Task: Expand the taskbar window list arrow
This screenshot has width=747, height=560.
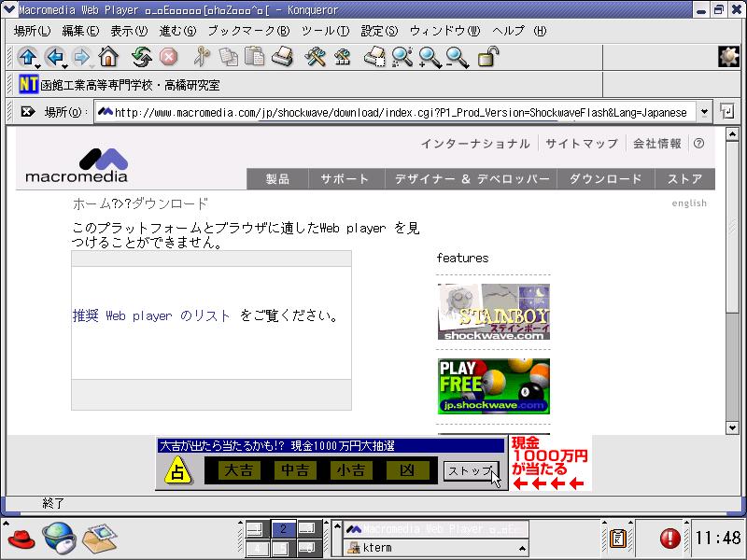Action: (337, 526)
